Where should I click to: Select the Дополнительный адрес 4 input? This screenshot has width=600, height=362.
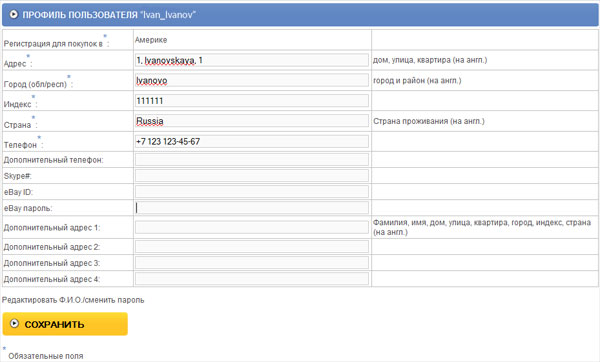click(252, 279)
